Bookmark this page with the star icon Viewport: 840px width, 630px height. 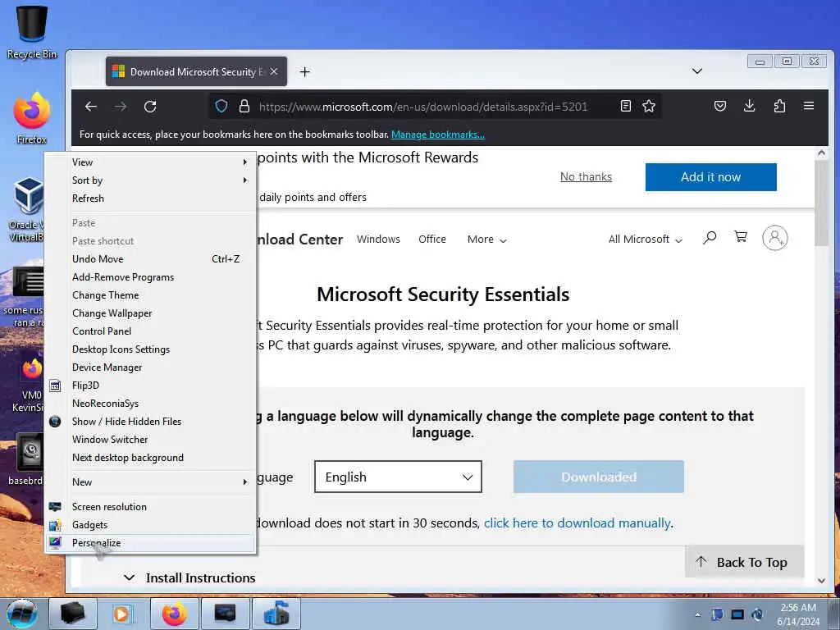tap(649, 106)
